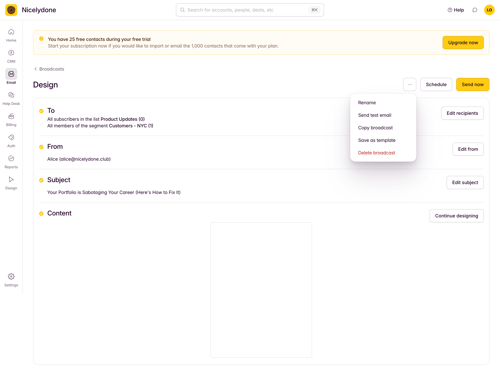This screenshot has width=500, height=386.
Task: Open the Design sidebar icon
Action: click(x=11, y=183)
